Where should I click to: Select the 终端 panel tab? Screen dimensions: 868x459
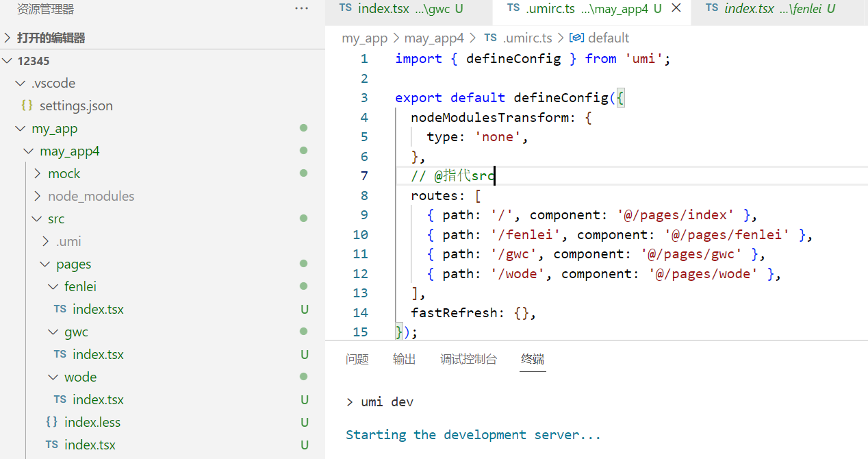click(x=533, y=359)
